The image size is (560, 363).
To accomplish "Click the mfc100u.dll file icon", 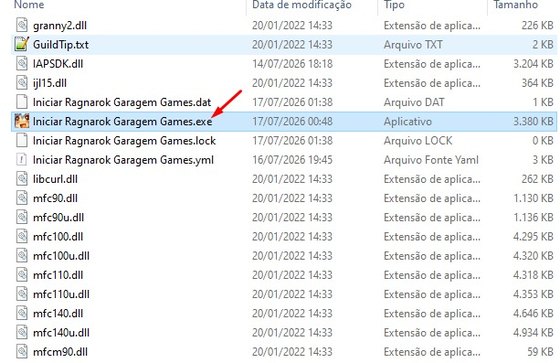I will pos(22,256).
